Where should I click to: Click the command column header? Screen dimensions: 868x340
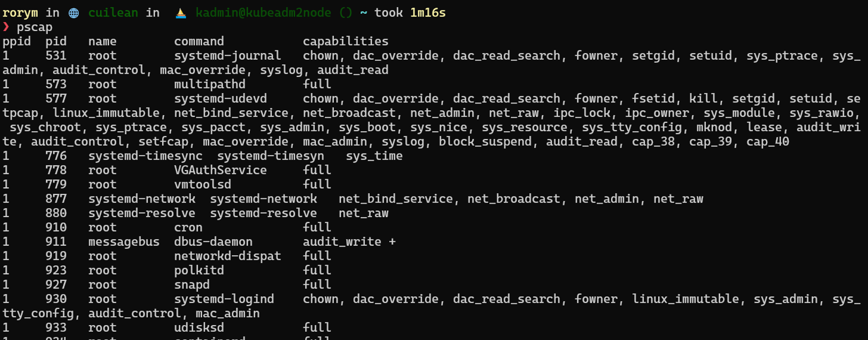coord(199,42)
